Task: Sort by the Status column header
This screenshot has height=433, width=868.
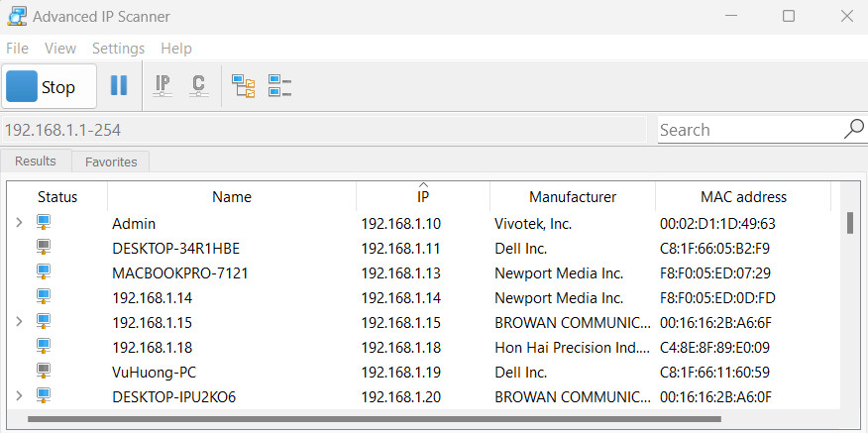Action: click(x=57, y=196)
